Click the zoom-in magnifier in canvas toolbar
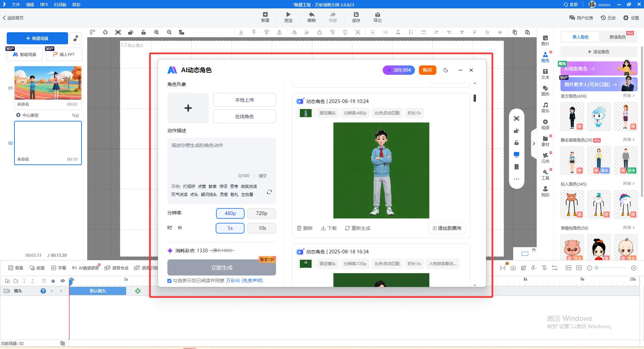 tap(156, 32)
